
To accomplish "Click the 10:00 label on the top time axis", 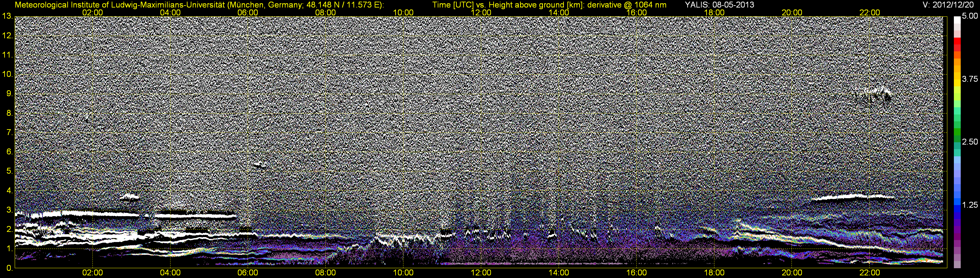I will click(x=403, y=12).
